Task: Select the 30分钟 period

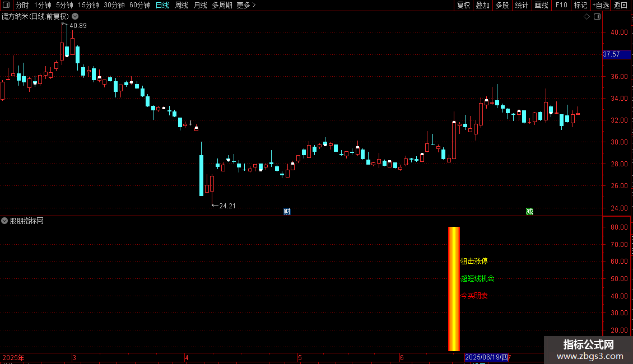Action: [x=114, y=5]
